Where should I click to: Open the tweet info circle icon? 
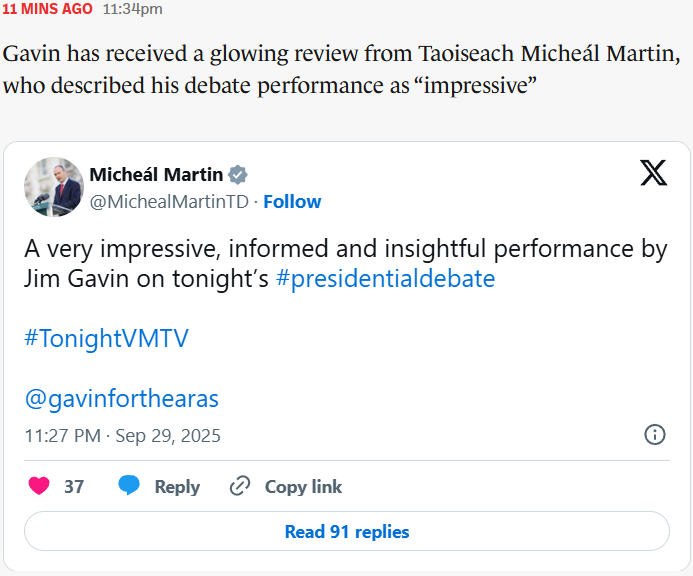[x=655, y=435]
